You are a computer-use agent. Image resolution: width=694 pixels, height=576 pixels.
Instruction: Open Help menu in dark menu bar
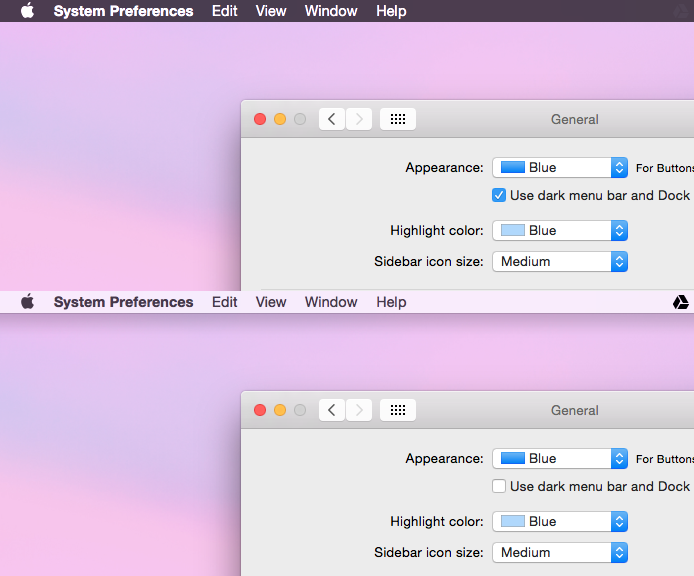(x=391, y=11)
